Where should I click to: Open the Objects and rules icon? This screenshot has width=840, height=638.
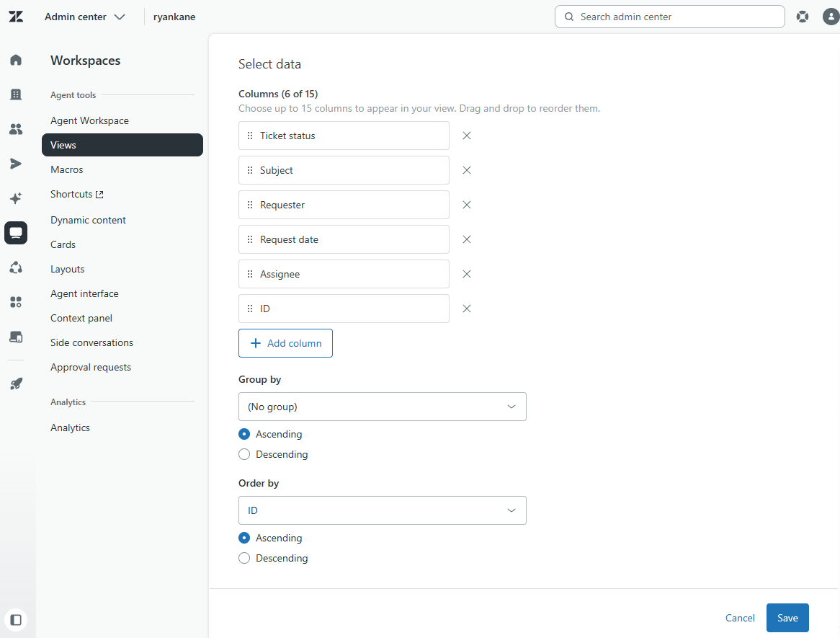[16, 267]
